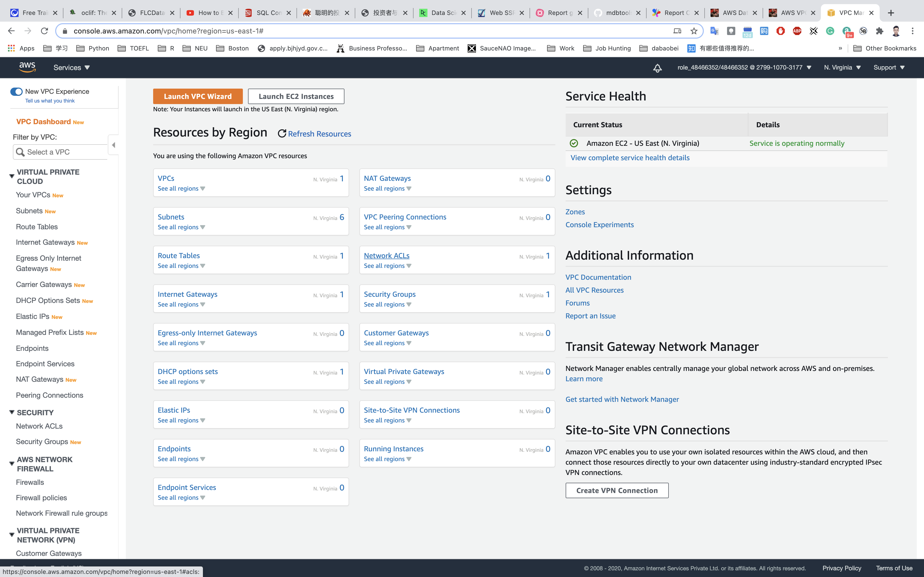Open the Google Apps grid shortcut

(x=11, y=48)
